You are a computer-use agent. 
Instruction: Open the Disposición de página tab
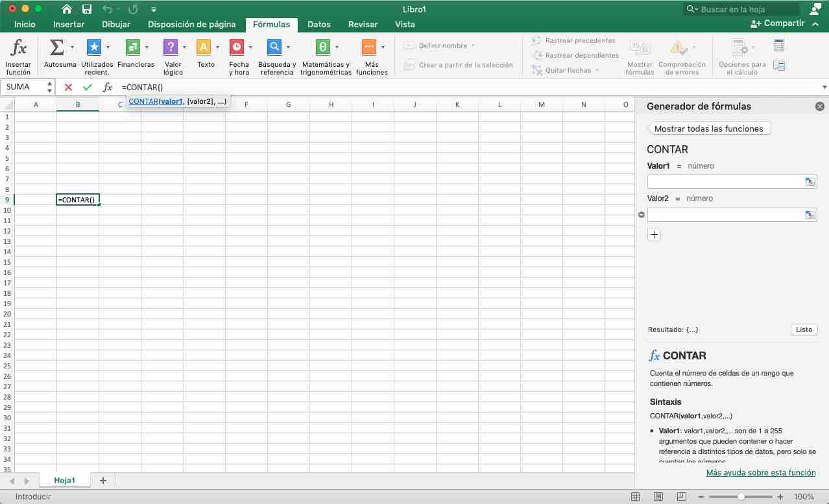191,24
